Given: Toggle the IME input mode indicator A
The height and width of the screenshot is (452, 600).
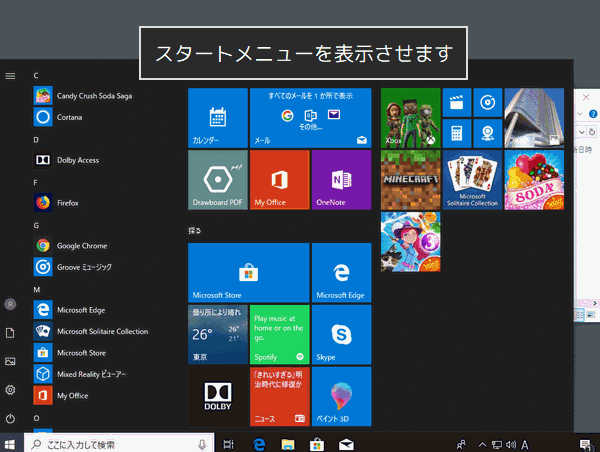Looking at the screenshot, I should tap(525, 443).
